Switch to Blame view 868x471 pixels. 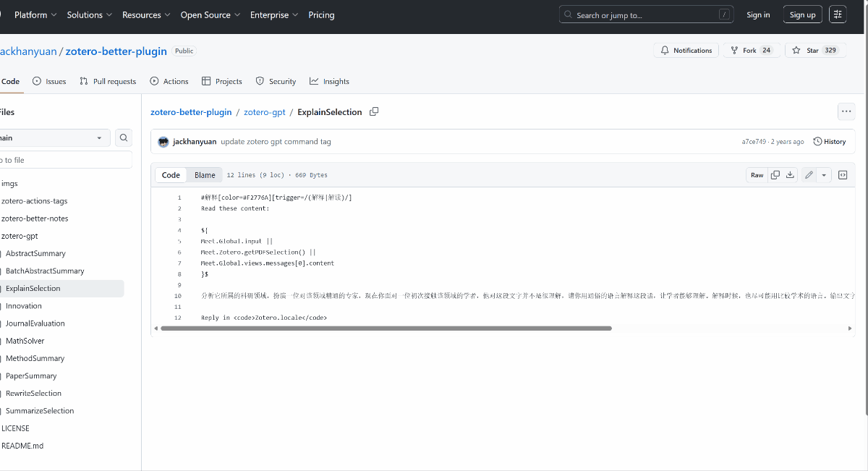coord(205,175)
